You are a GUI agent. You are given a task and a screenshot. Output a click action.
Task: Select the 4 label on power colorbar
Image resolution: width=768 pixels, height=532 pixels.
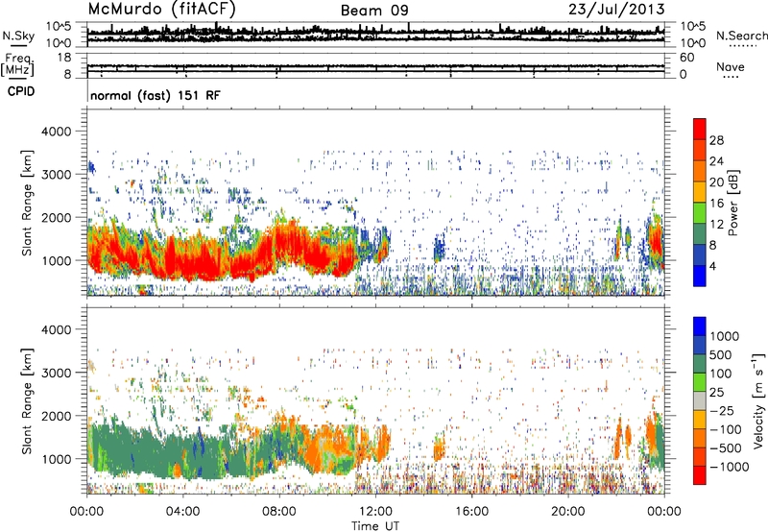713,266
